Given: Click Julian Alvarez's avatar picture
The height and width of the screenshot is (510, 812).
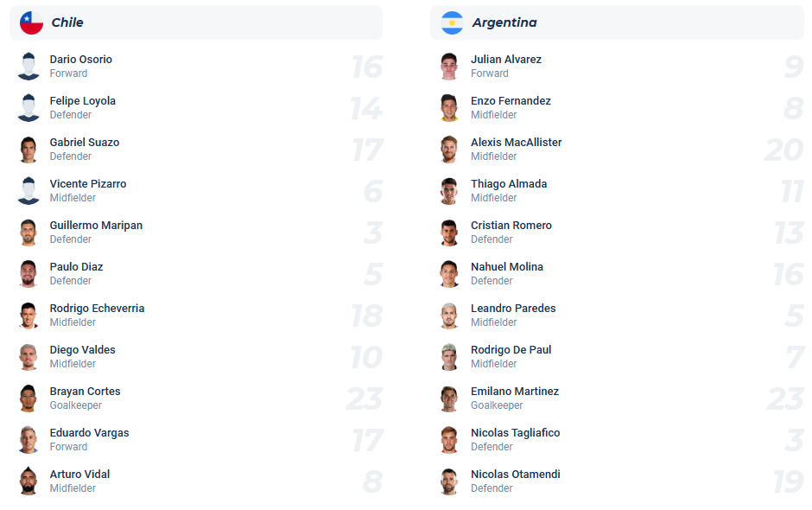Looking at the screenshot, I should (x=450, y=66).
